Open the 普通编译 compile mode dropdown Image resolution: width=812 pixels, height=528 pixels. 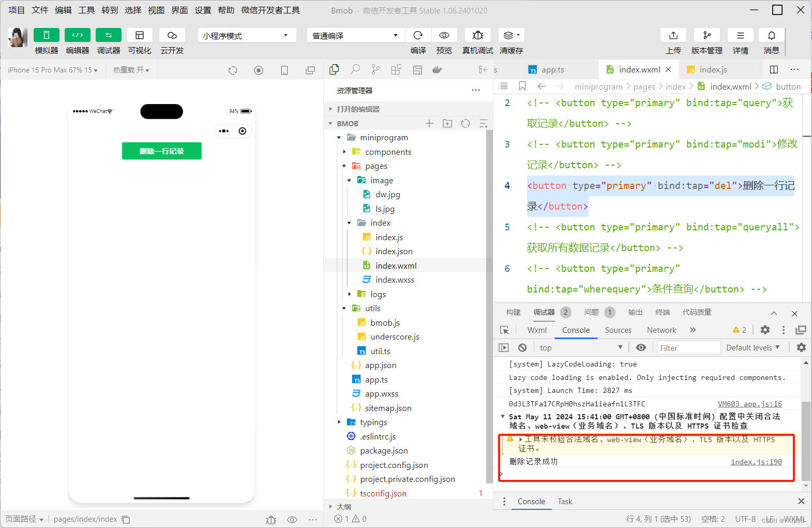point(355,35)
